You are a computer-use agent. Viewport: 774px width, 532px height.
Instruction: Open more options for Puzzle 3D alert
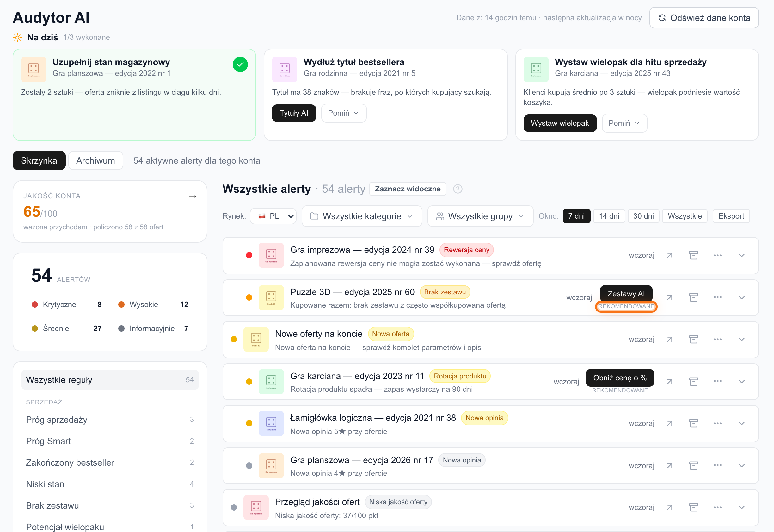click(x=718, y=297)
